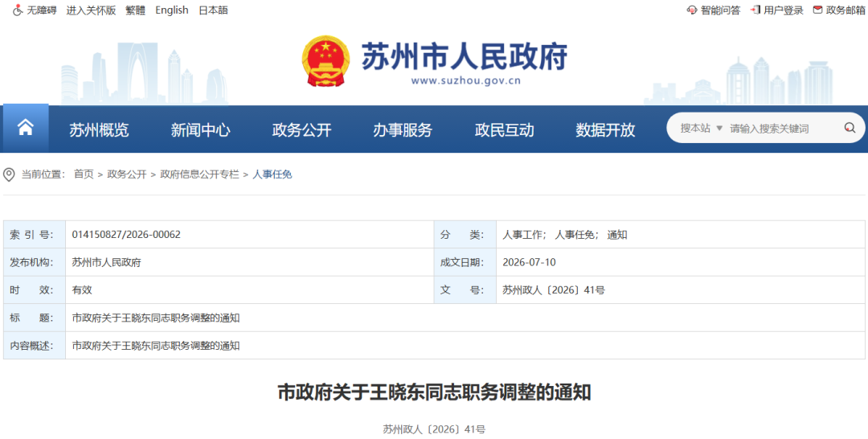Screen dimensions: 868x439
Task: Click the 内容概述 label cell
Action: coord(35,346)
